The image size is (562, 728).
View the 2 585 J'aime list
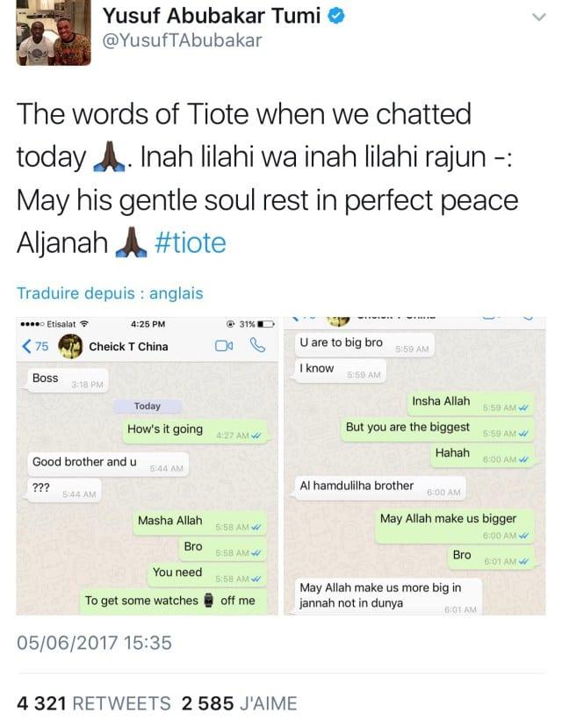click(239, 703)
